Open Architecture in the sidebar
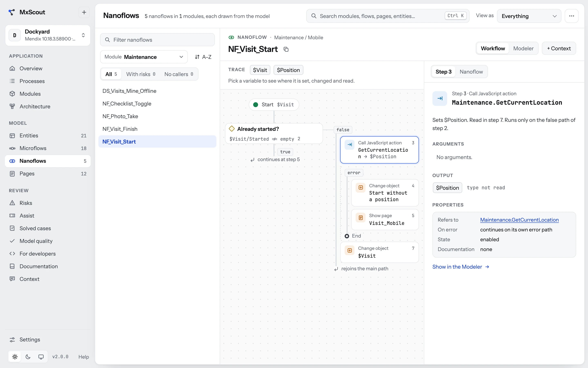 pyautogui.click(x=48, y=106)
